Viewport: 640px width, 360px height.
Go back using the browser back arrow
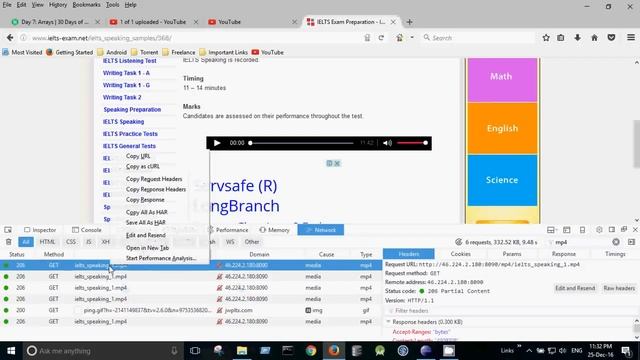pyautogui.click(x=10, y=38)
